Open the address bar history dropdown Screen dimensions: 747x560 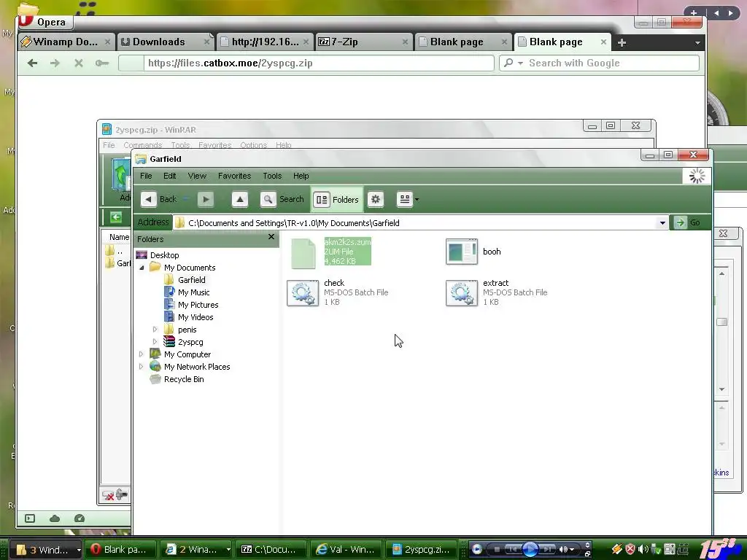[x=662, y=223]
